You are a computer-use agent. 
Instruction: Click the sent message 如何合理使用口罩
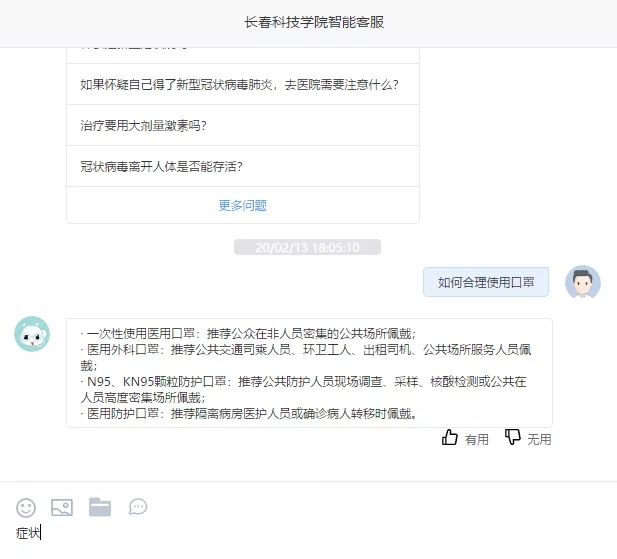tap(486, 283)
